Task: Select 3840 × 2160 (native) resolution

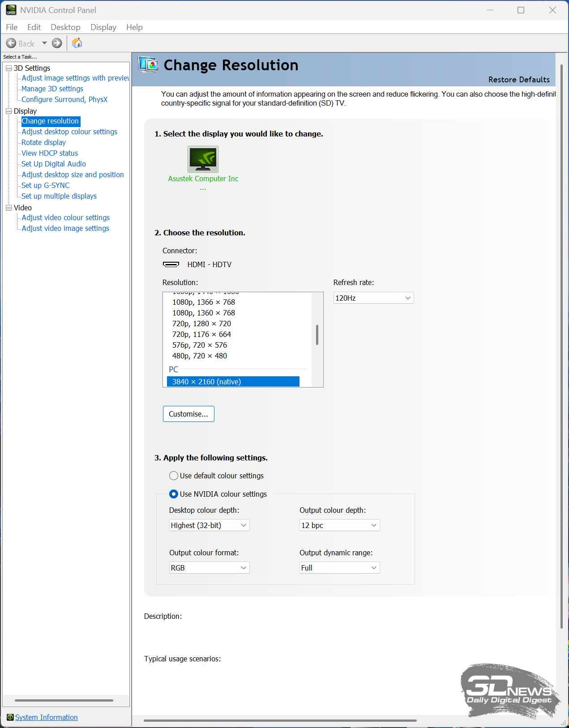Action: [233, 382]
